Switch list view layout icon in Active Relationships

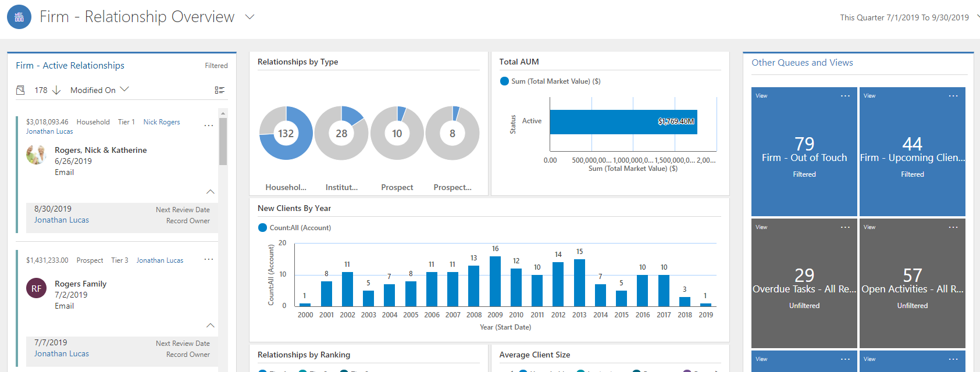point(219,90)
